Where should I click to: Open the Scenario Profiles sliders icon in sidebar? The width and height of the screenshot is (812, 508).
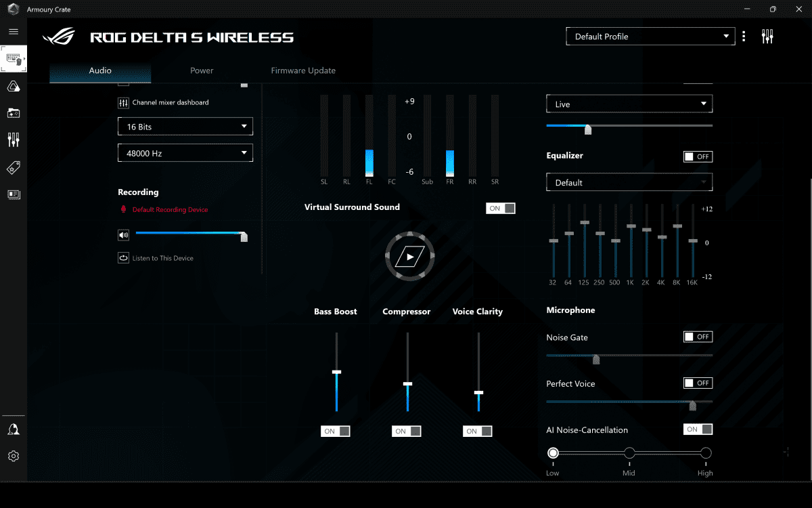[x=14, y=140]
